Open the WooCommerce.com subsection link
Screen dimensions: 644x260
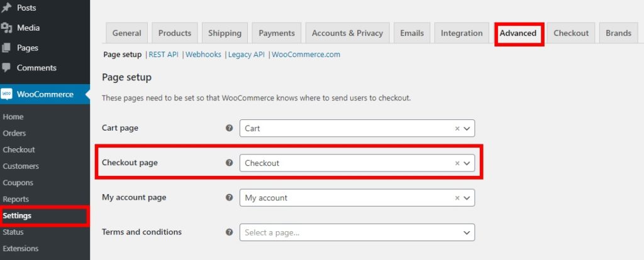click(306, 55)
